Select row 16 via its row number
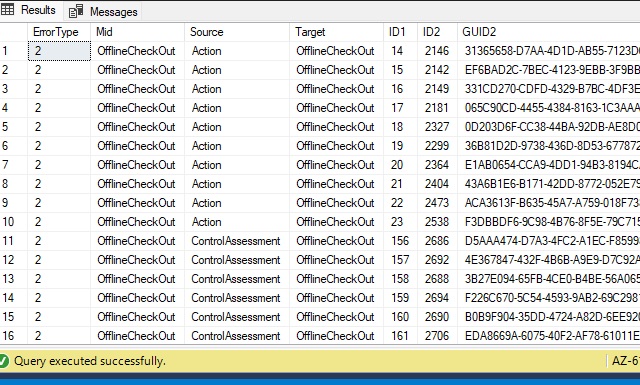 pyautogui.click(x=13, y=336)
